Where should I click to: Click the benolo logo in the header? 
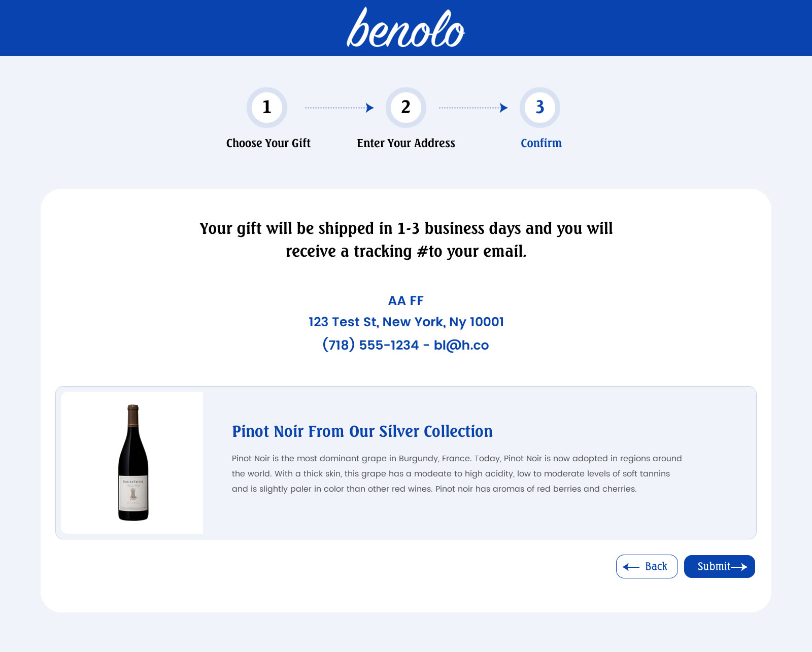pos(405,28)
